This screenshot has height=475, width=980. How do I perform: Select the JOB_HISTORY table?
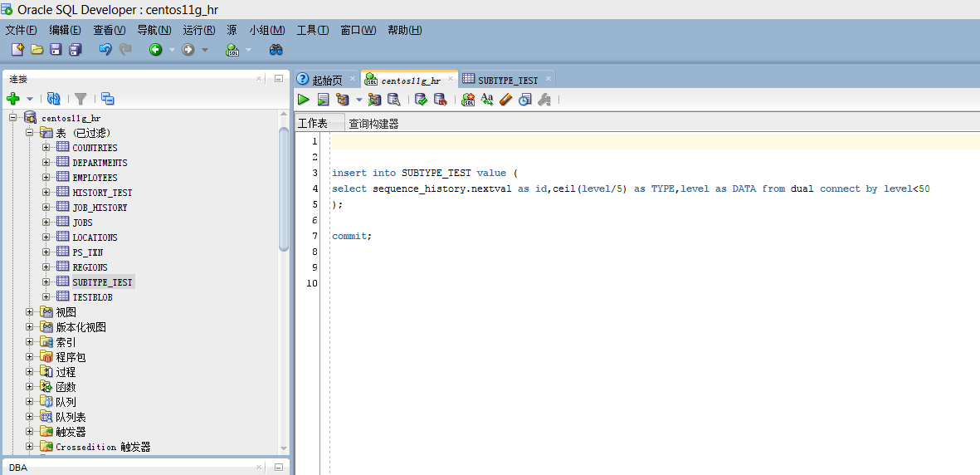pos(100,208)
